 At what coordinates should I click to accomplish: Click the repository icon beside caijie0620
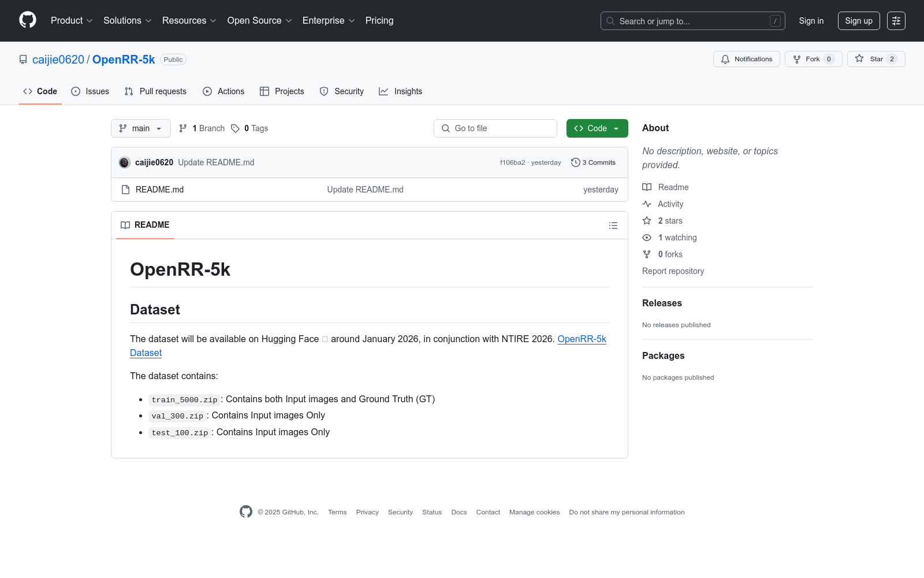coord(23,60)
